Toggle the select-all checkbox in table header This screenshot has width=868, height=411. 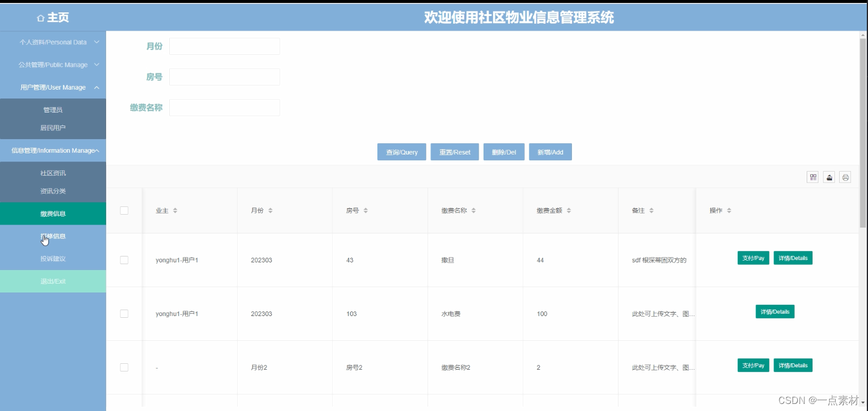(x=124, y=209)
